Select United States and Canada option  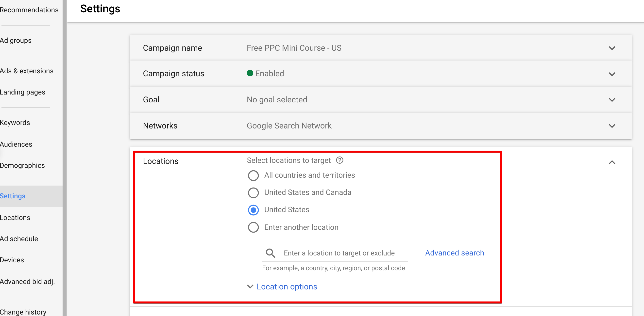coord(254,192)
